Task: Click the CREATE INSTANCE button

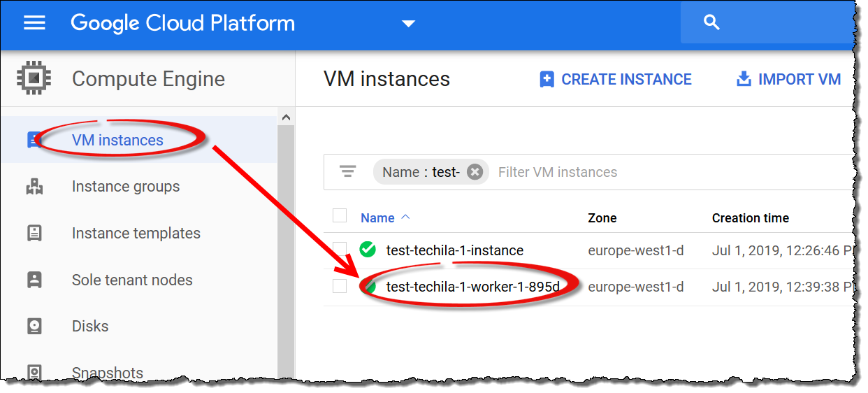Action: 616,80
